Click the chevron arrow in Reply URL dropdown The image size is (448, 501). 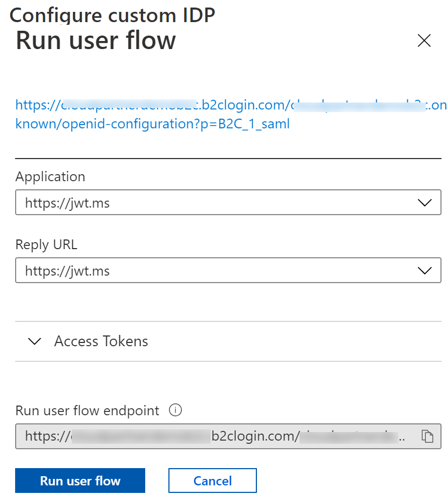[x=425, y=271]
